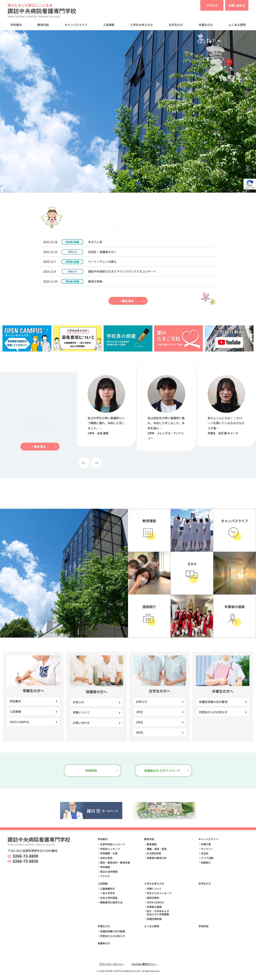Screen dimensions: 256x980
Task: Click phone number 0266-73-8808 in footer
Action: coord(25,856)
